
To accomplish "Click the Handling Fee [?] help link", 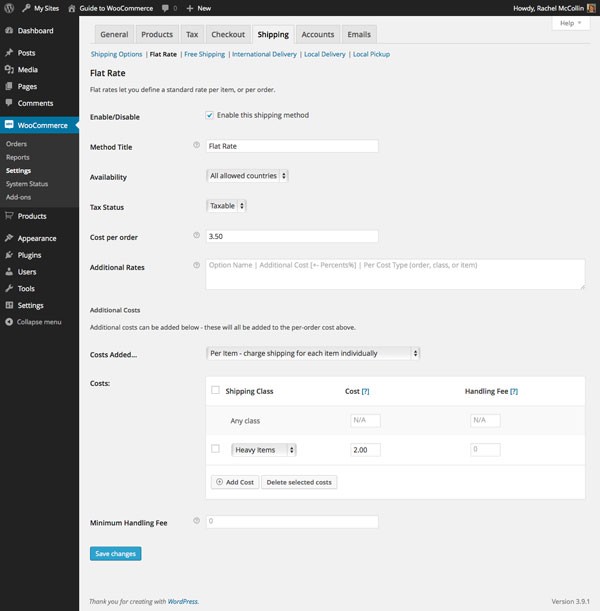I will (x=514, y=391).
